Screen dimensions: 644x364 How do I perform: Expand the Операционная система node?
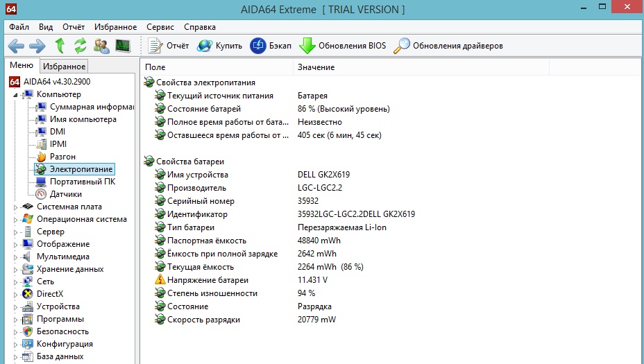(x=15, y=220)
